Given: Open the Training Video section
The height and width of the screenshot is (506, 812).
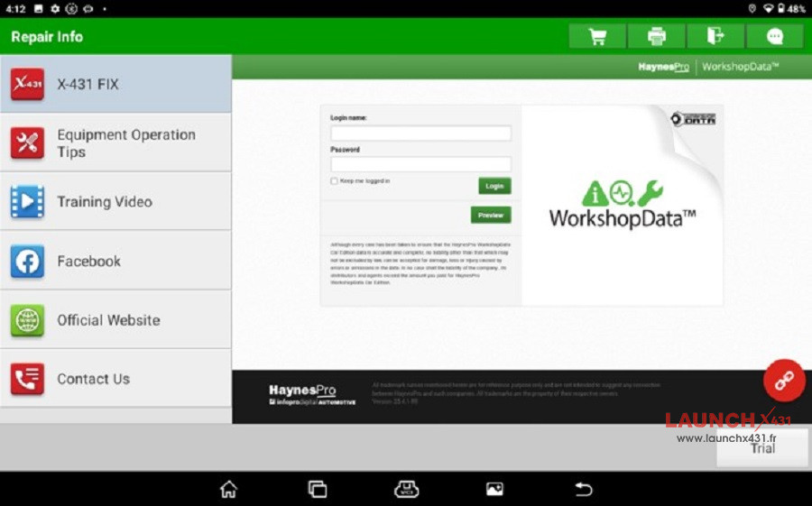Looking at the screenshot, I should coord(115,202).
